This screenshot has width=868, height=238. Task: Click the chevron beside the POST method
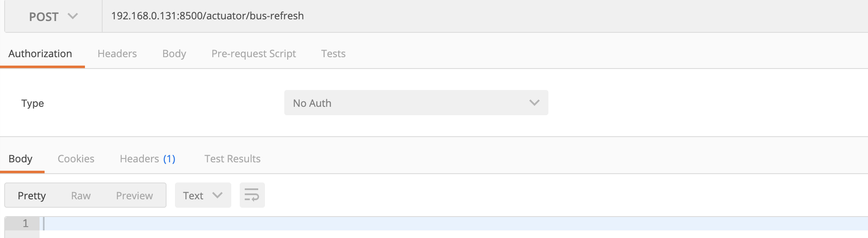point(73,16)
